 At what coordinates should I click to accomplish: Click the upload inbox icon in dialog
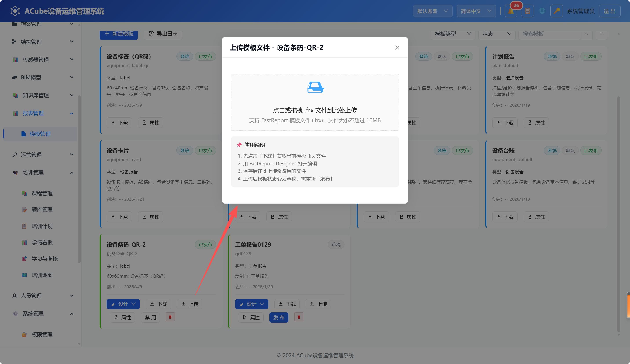pyautogui.click(x=315, y=87)
